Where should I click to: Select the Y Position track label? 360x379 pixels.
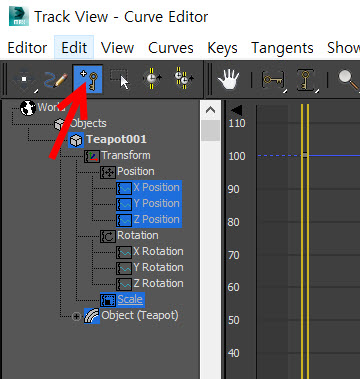[x=156, y=203]
